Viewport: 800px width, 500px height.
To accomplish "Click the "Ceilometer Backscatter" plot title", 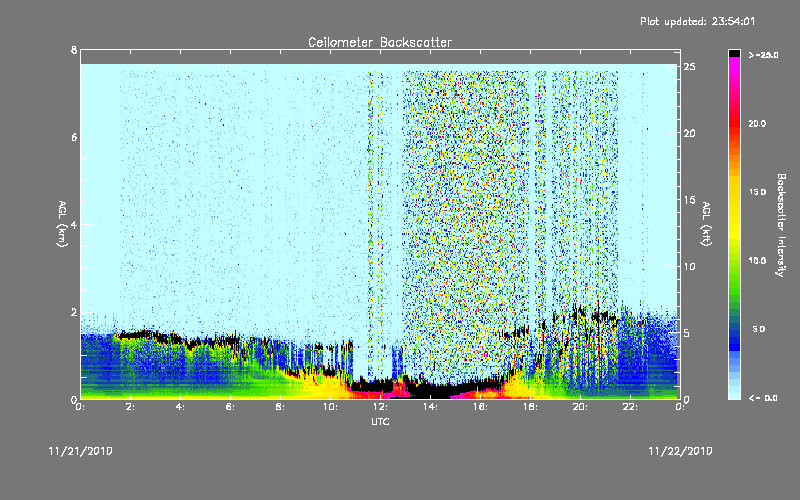I will pos(380,42).
